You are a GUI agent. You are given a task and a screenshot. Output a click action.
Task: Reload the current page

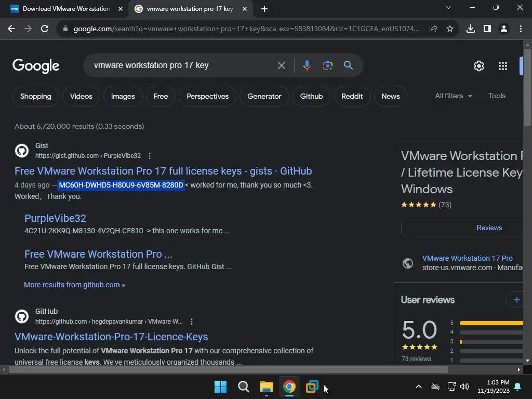point(45,29)
